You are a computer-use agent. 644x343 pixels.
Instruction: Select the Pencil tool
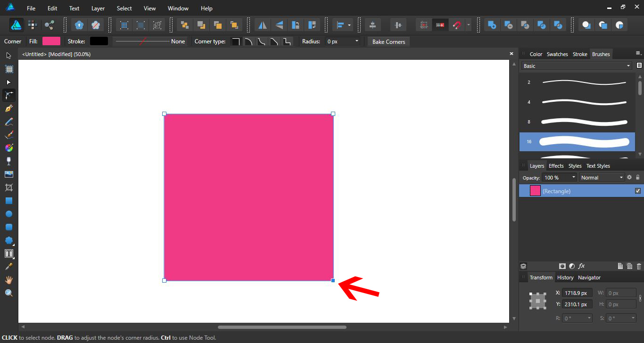click(8, 122)
